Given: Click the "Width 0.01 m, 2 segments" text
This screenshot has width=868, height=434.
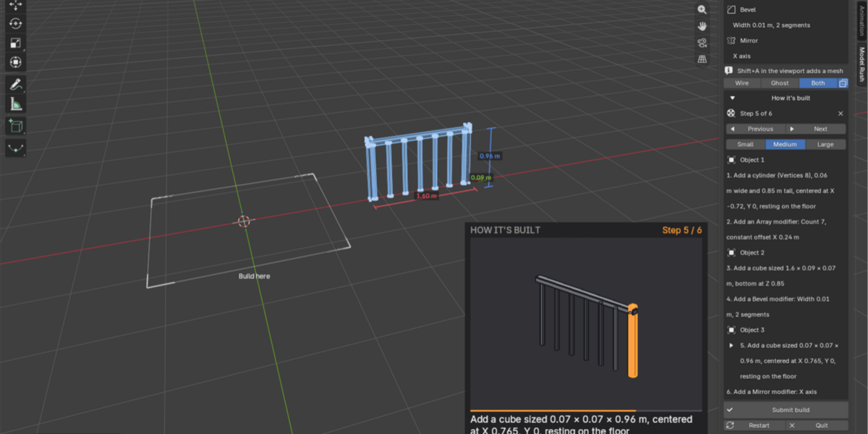Looking at the screenshot, I should (x=771, y=25).
